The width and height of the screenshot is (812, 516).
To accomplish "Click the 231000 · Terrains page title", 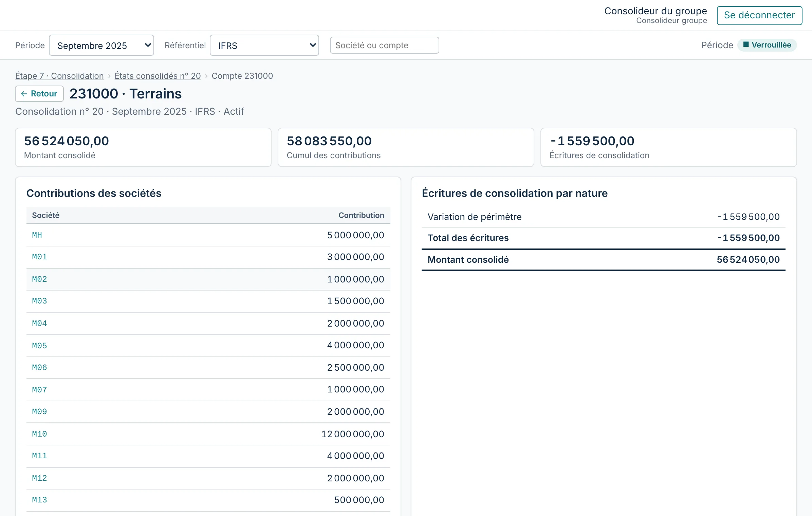I will pyautogui.click(x=126, y=94).
